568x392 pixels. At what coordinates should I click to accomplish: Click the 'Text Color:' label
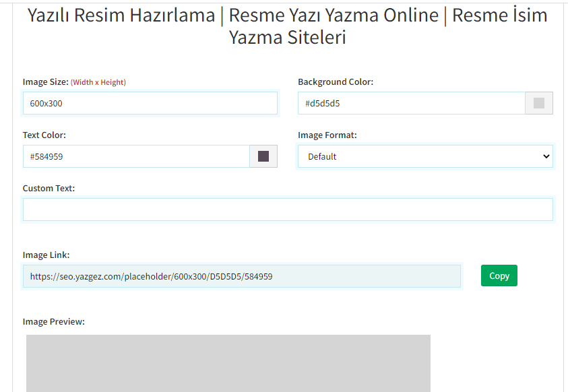44,135
